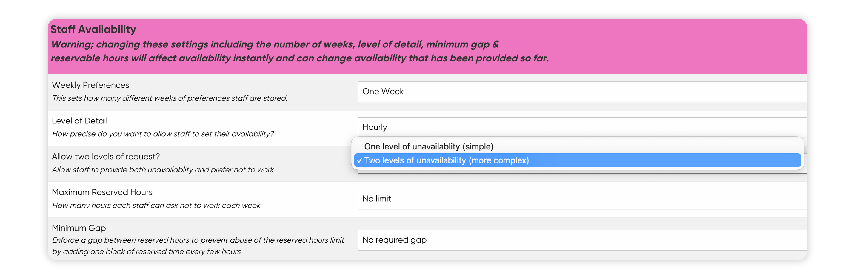Click the description about how precise availability is

163,134
